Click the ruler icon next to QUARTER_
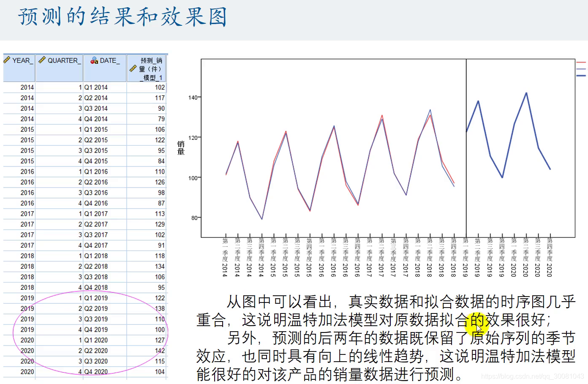 [42, 60]
